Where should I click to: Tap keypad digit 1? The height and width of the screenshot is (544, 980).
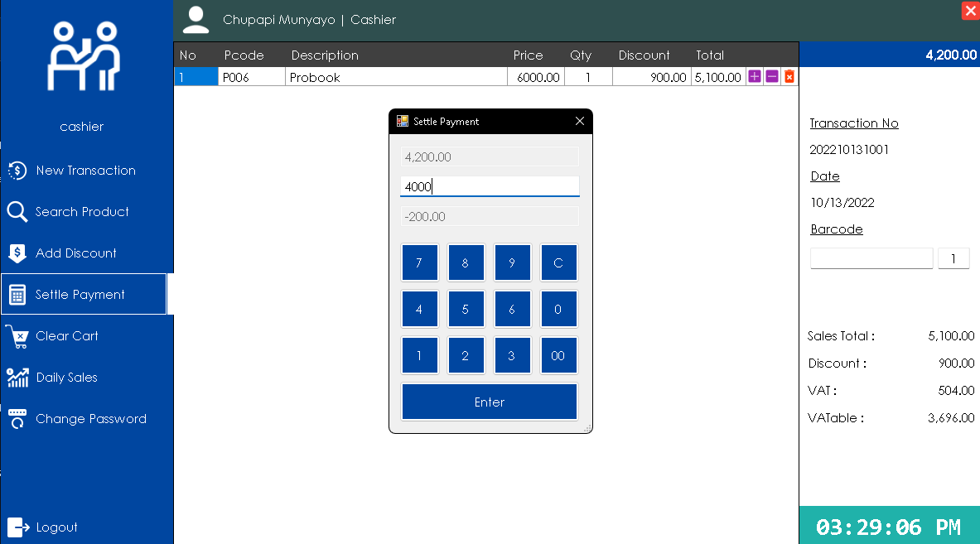(x=419, y=355)
